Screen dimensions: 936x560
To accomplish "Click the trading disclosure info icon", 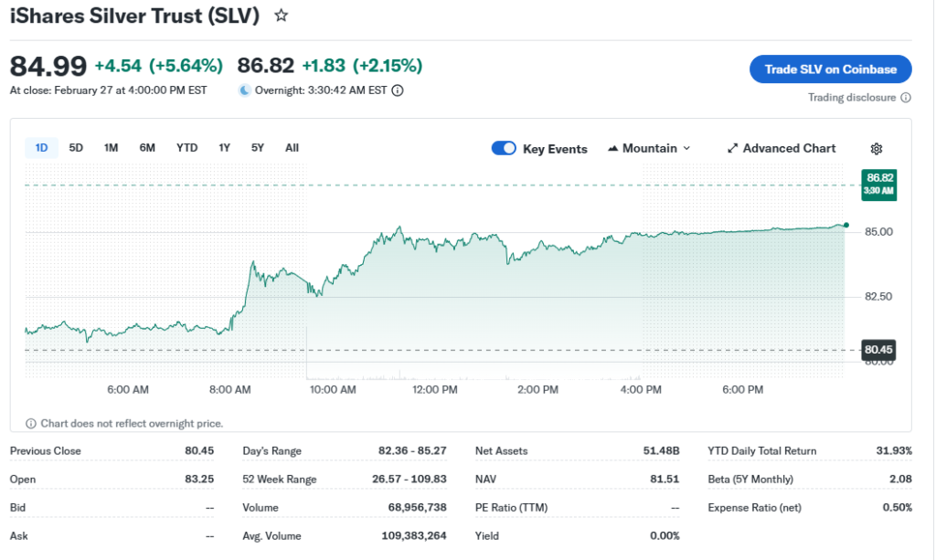I will [906, 98].
